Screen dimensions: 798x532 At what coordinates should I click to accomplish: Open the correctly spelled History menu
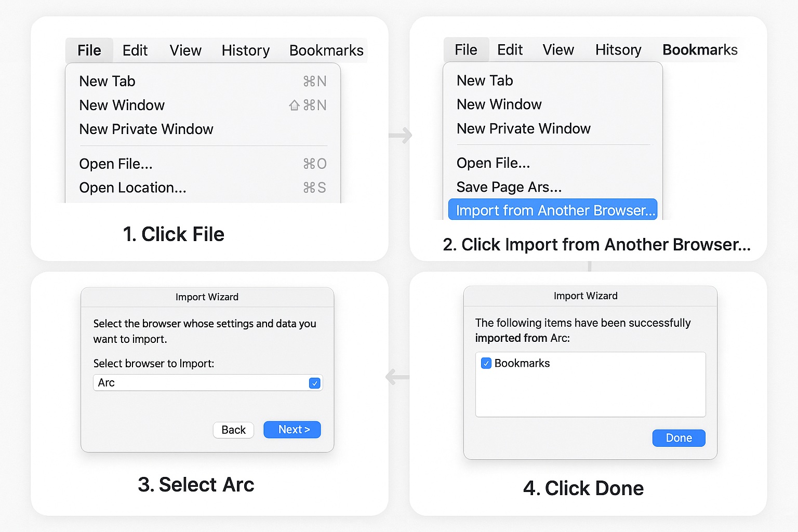246,50
